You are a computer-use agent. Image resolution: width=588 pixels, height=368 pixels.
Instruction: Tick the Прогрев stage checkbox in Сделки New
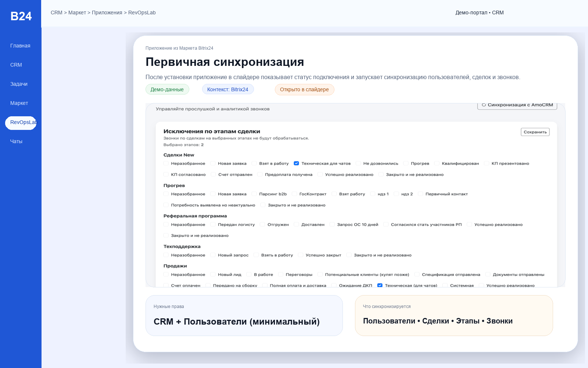point(406,163)
